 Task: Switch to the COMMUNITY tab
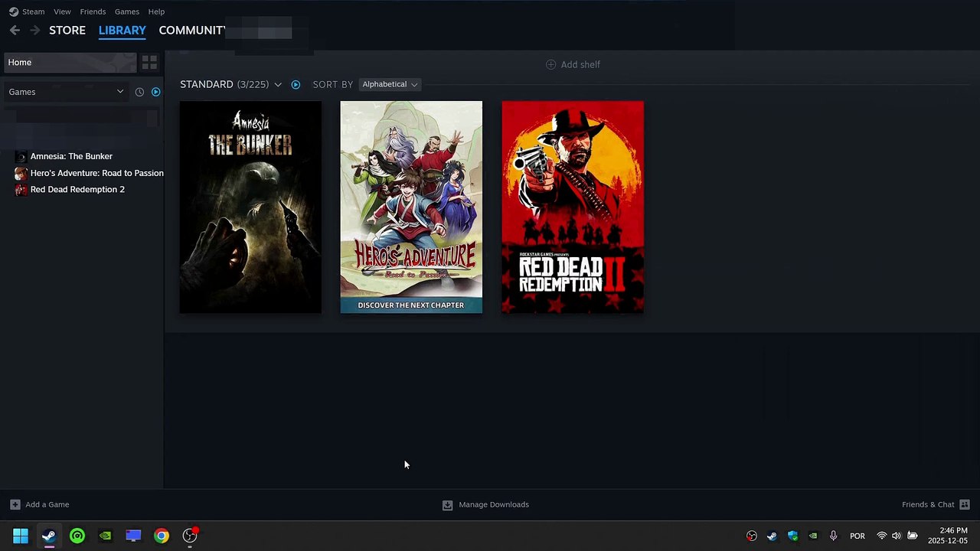tap(192, 31)
